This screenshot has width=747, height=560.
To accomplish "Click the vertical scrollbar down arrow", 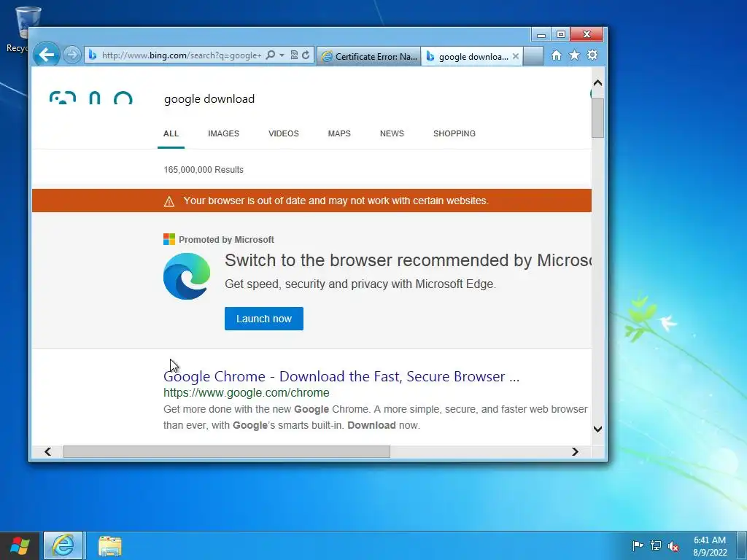I will [598, 429].
